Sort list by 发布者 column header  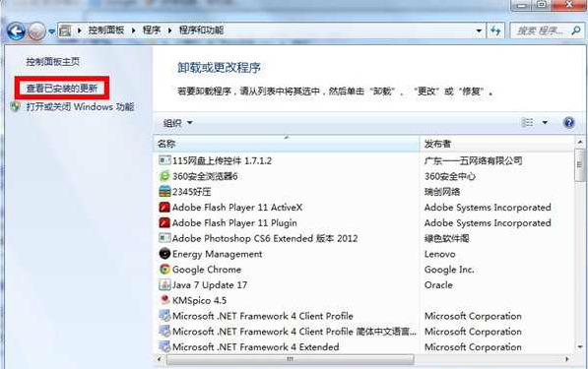496,144
